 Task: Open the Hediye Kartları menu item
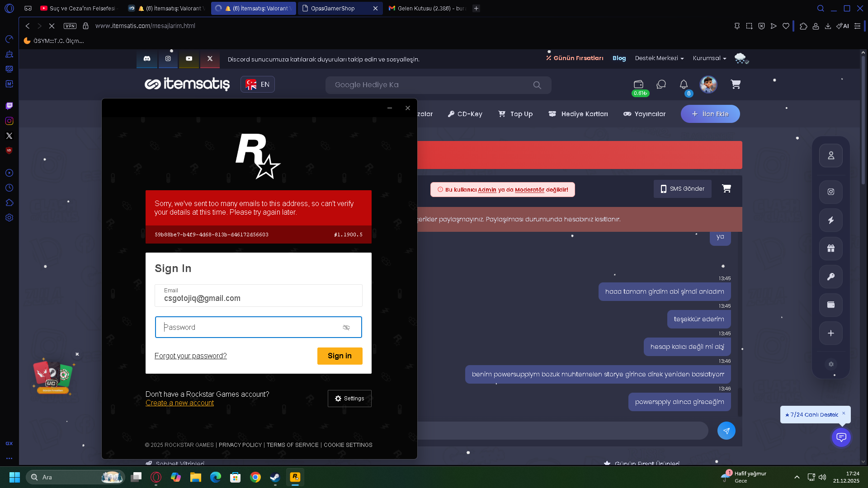(578, 114)
